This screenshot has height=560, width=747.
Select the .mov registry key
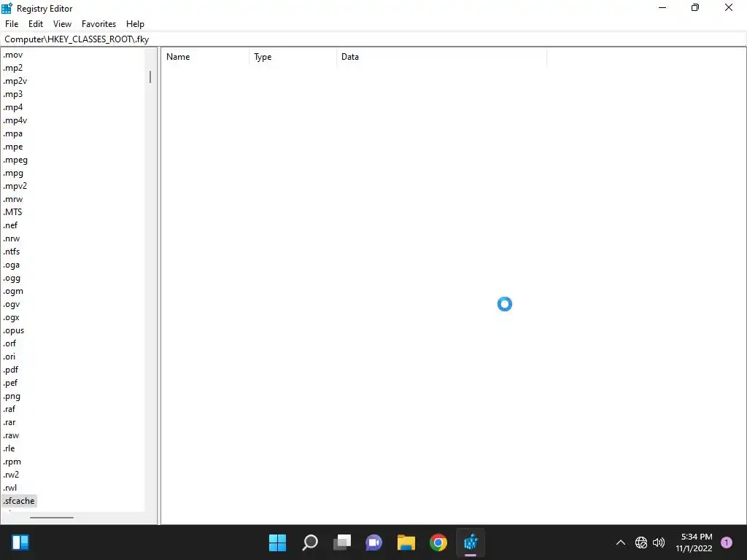click(13, 55)
